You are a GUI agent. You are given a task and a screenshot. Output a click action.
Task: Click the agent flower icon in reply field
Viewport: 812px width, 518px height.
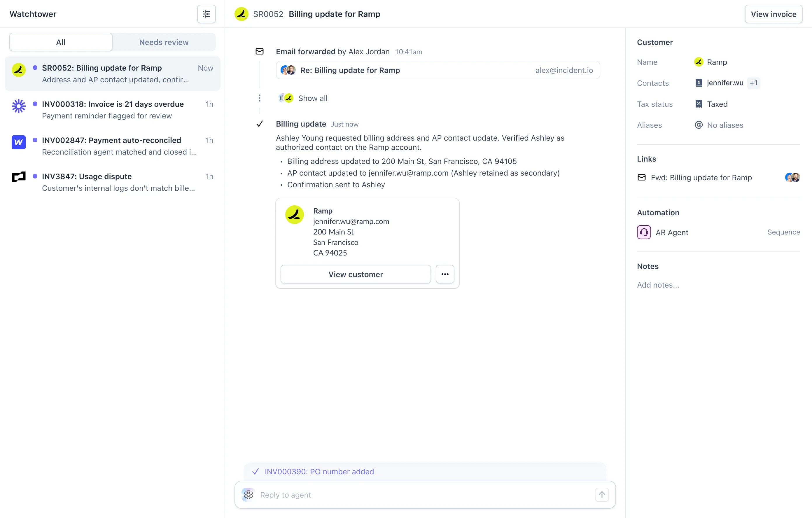click(x=249, y=495)
